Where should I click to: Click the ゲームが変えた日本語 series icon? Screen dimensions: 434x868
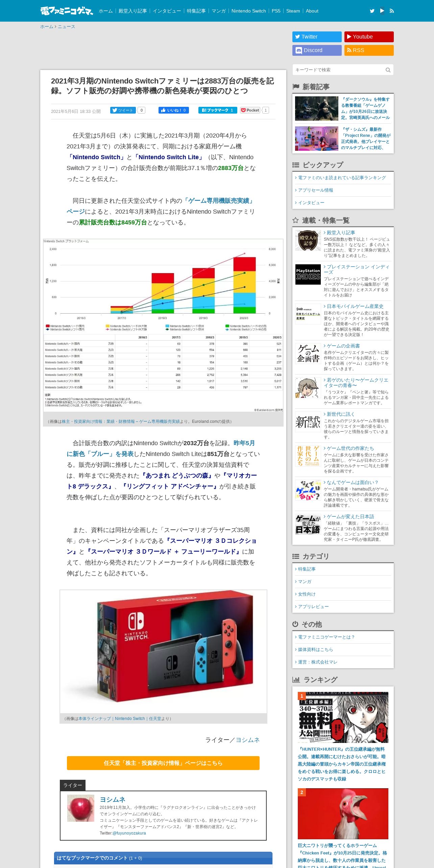(308, 524)
